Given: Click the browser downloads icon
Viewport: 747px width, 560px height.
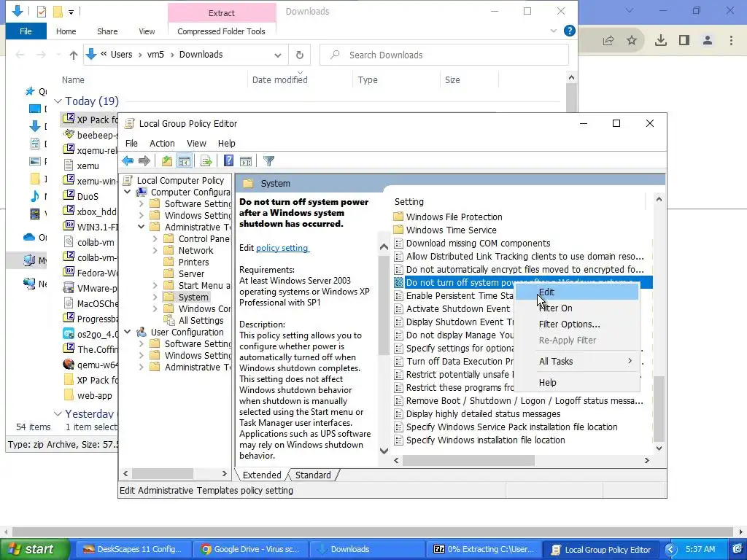Looking at the screenshot, I should [x=661, y=41].
